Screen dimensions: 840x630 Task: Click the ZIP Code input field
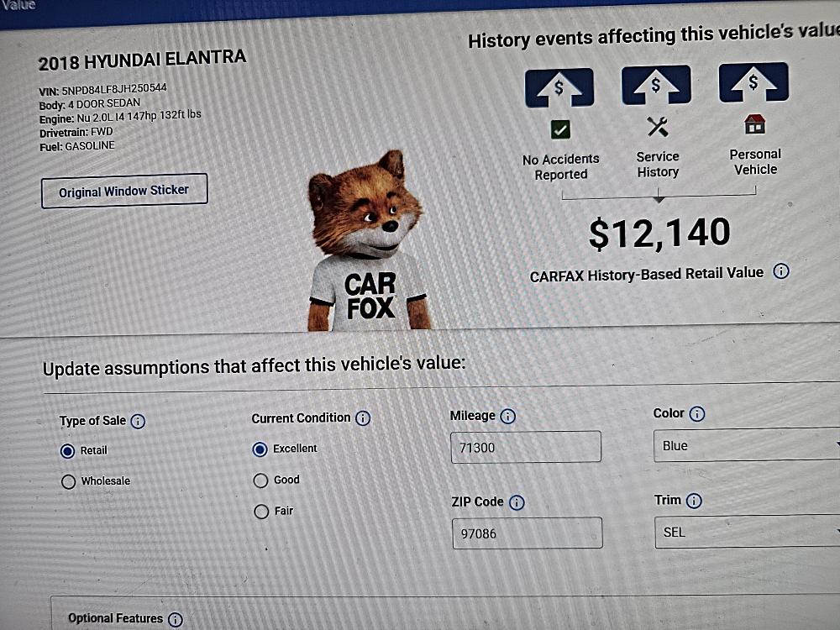[x=527, y=533]
